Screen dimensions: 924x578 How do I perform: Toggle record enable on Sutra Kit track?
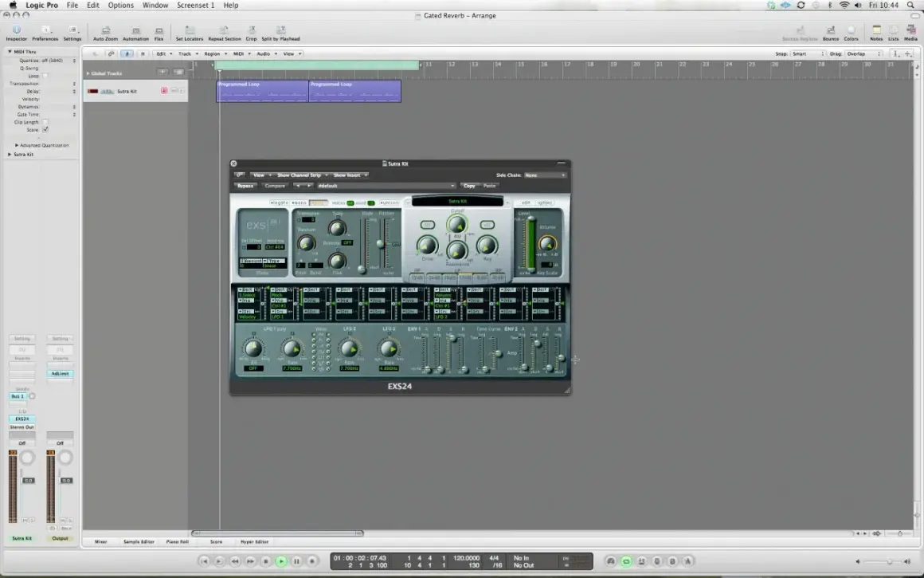164,91
